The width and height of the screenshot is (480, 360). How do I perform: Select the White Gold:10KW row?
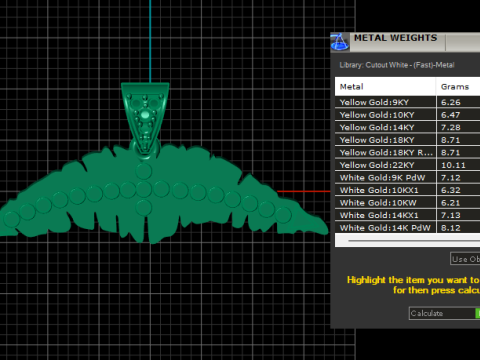[407, 203]
